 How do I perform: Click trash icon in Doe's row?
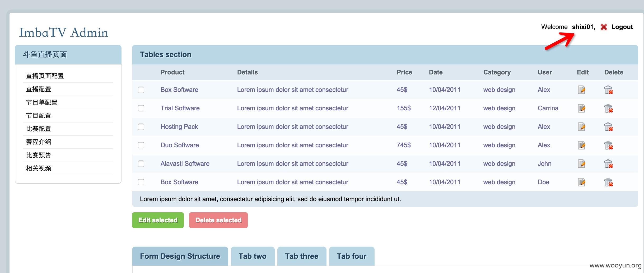[608, 182]
